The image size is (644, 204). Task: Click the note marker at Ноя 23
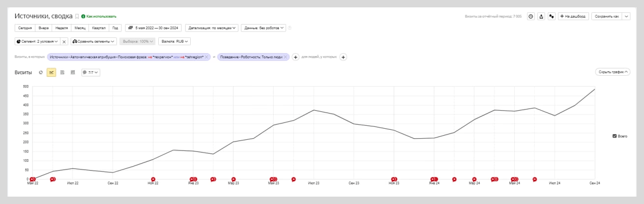pos(394,179)
